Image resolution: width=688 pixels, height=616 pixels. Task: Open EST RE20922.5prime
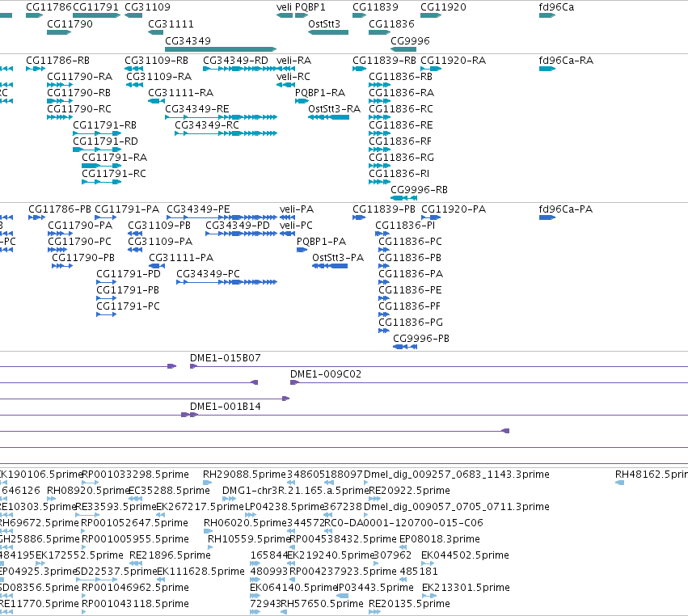pos(409,490)
